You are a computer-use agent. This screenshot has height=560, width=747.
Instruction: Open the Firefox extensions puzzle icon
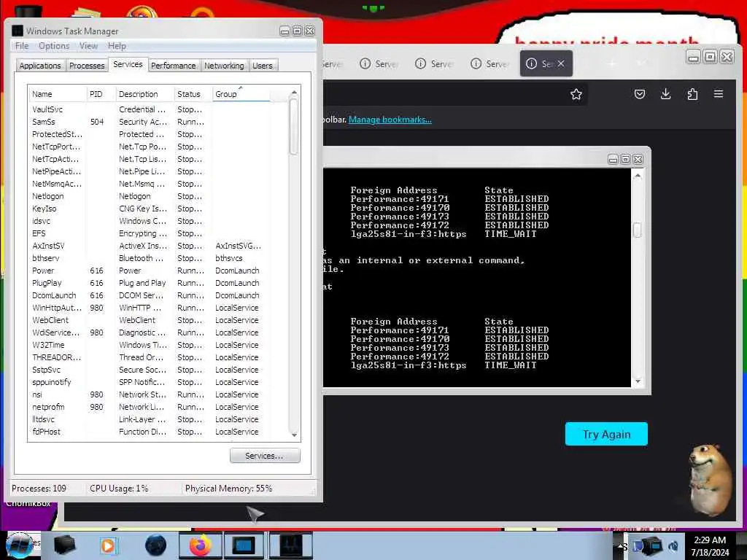692,94
